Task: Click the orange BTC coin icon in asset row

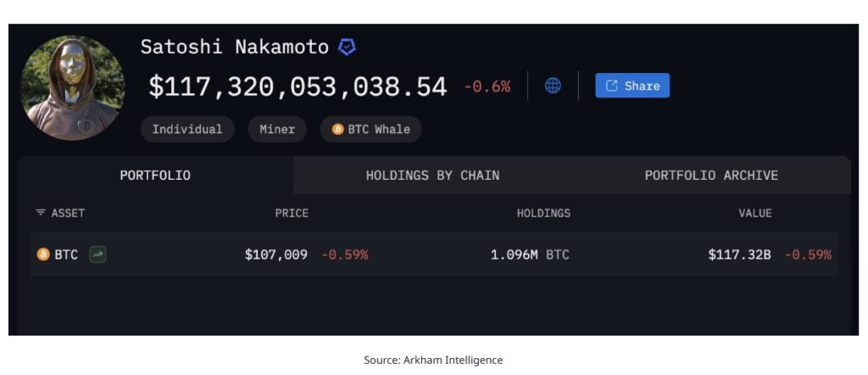Action: tap(43, 255)
